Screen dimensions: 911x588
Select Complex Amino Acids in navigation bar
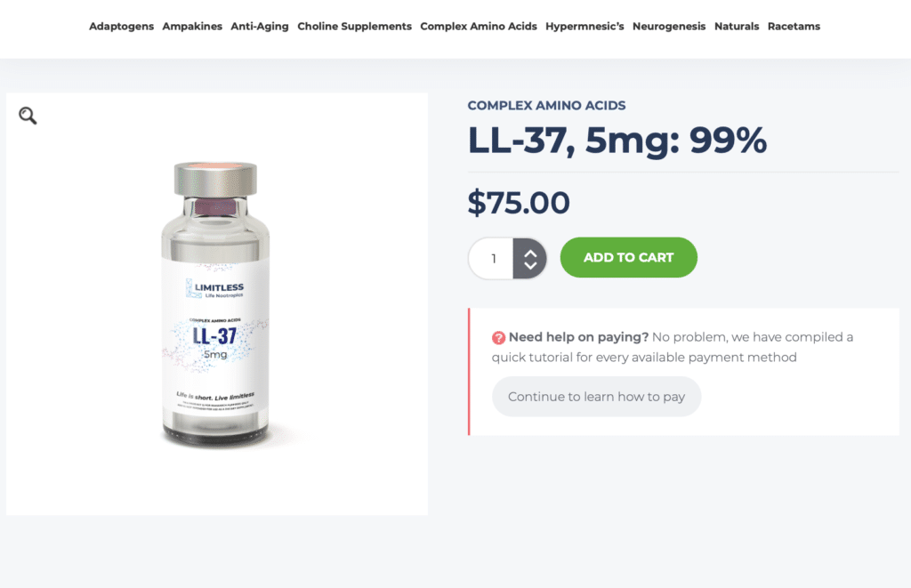tap(479, 26)
